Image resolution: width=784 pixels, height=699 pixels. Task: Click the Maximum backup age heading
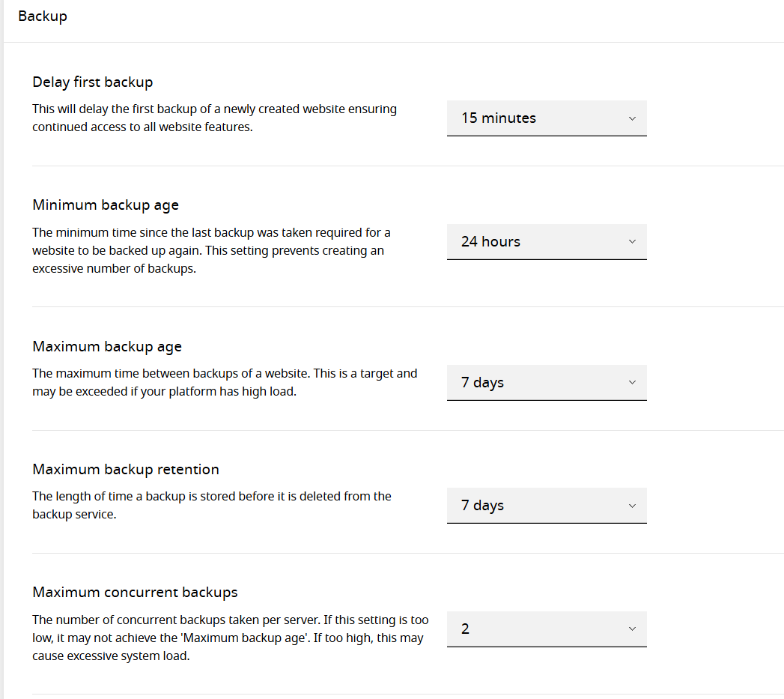point(107,346)
